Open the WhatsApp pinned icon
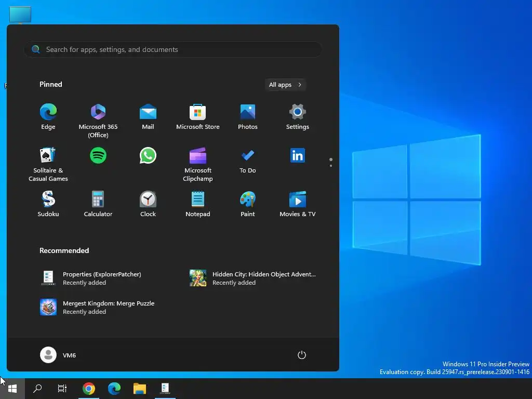Image resolution: width=532 pixels, height=399 pixels. tap(148, 155)
